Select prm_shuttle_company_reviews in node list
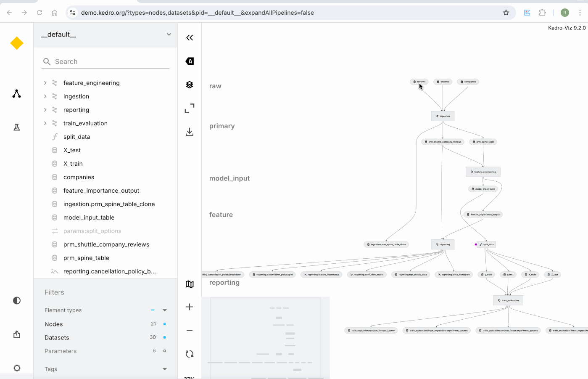Viewport: 588px width, 379px height. pyautogui.click(x=106, y=244)
